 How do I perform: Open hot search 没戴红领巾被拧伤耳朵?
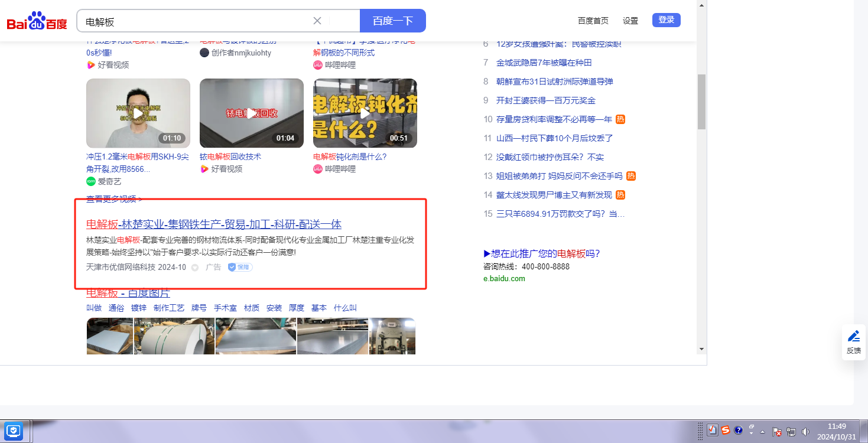point(550,157)
